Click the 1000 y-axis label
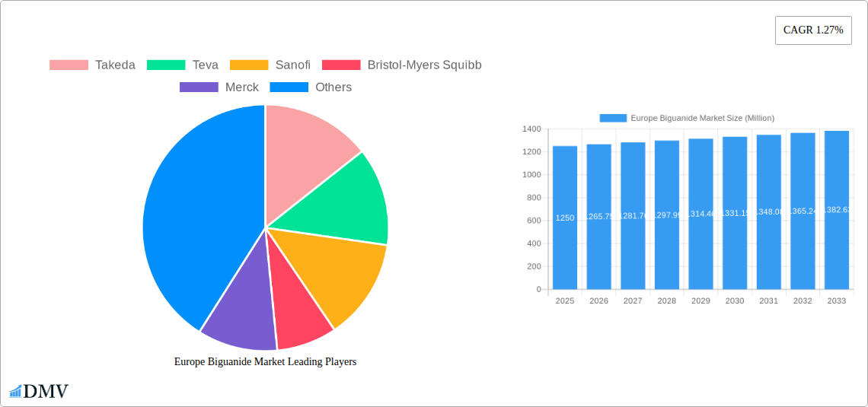Viewport: 868px width, 407px height. (x=531, y=175)
